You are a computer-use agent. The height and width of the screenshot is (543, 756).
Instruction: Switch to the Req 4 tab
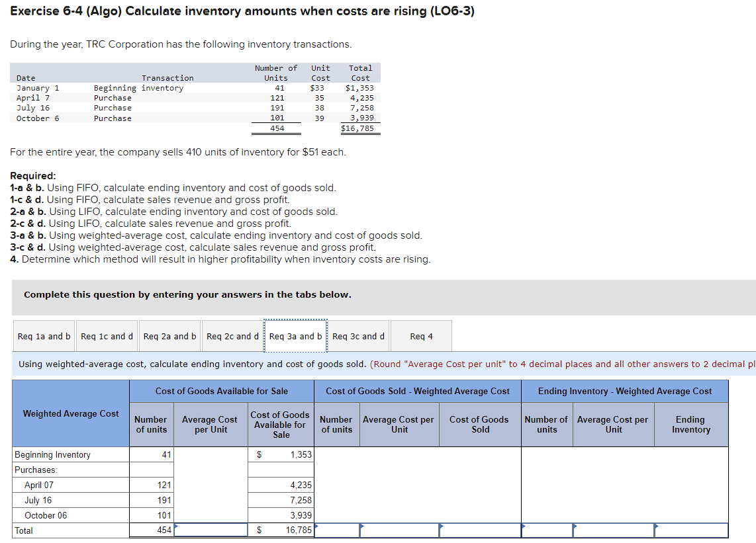coord(421,336)
